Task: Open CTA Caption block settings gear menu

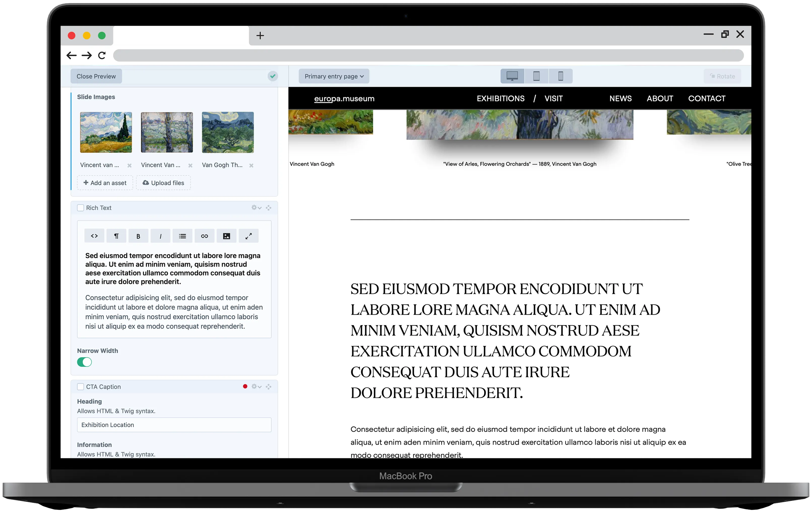Action: point(256,387)
